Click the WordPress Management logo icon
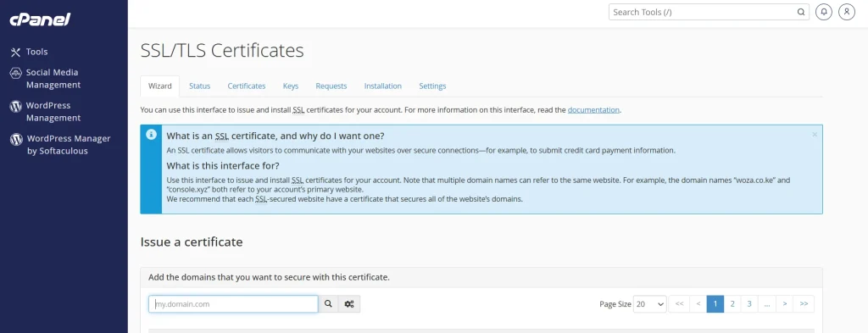This screenshot has width=868, height=333. 16,106
